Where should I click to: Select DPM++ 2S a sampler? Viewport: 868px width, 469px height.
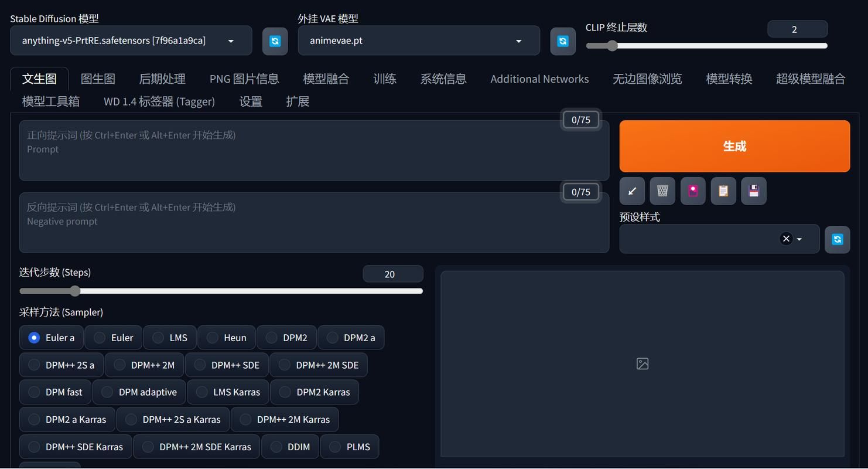[x=61, y=365]
